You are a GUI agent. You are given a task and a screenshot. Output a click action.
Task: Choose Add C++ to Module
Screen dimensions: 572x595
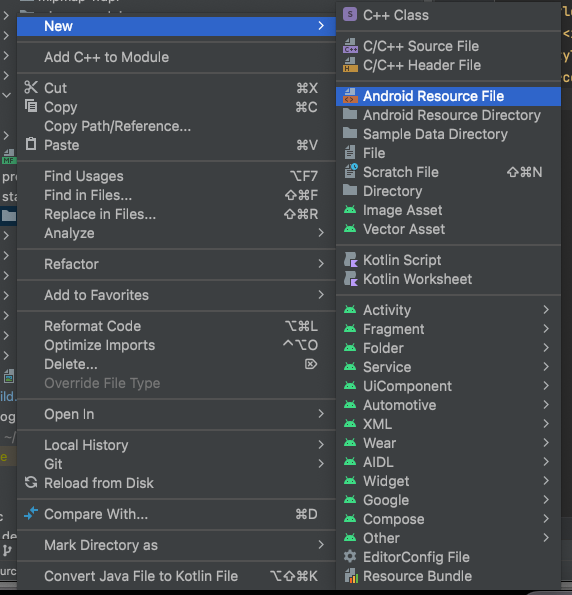(x=176, y=57)
